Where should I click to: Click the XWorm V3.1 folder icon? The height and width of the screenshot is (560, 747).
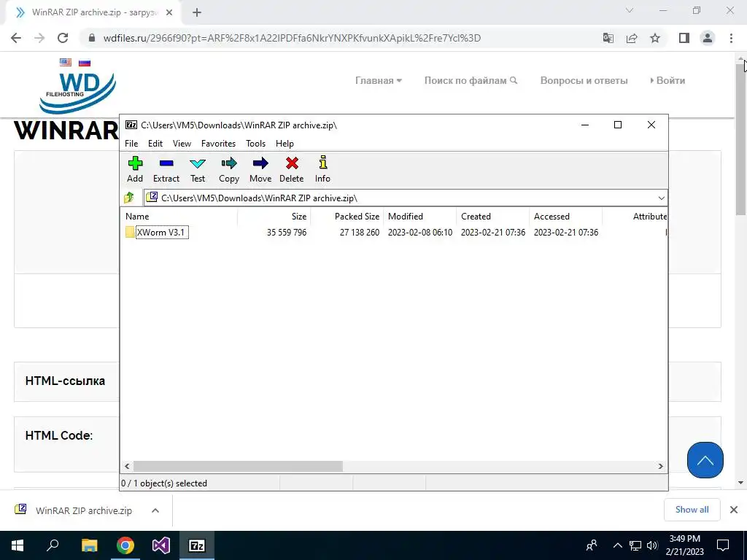(x=130, y=233)
